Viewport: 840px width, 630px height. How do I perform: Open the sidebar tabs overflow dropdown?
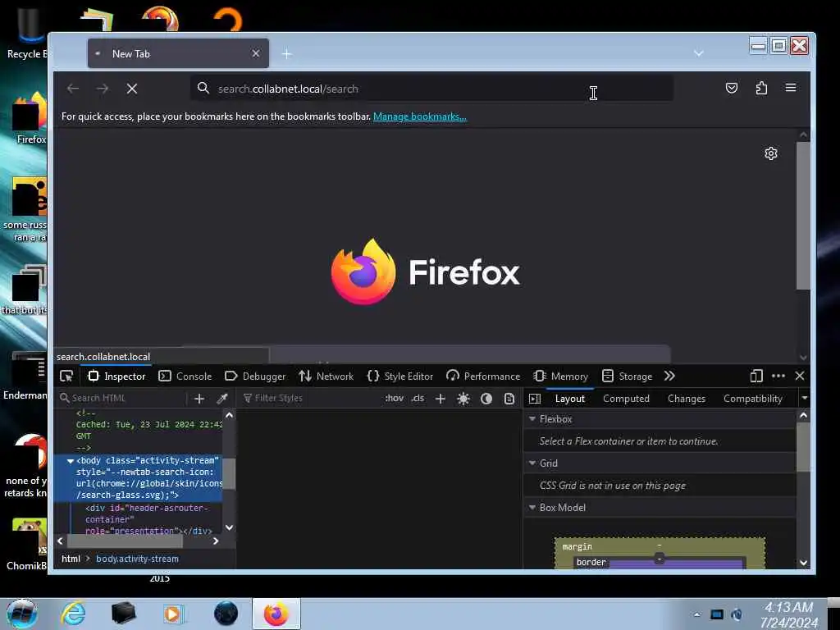tap(804, 398)
